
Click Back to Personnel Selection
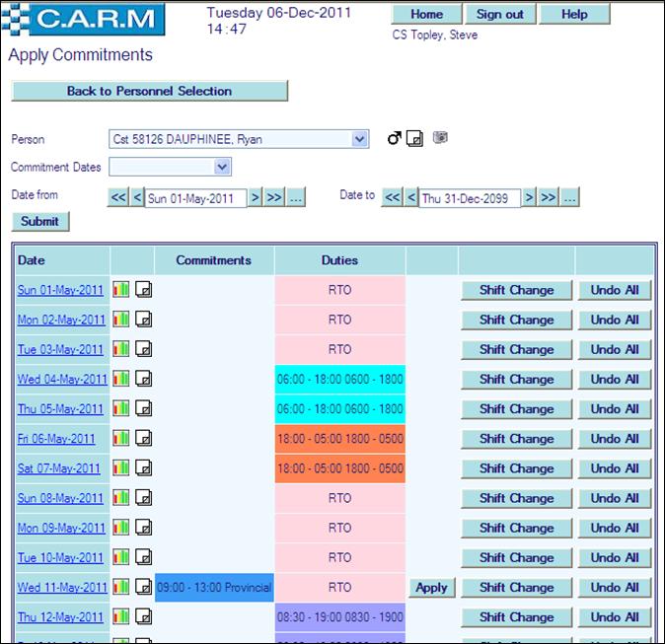point(149,91)
